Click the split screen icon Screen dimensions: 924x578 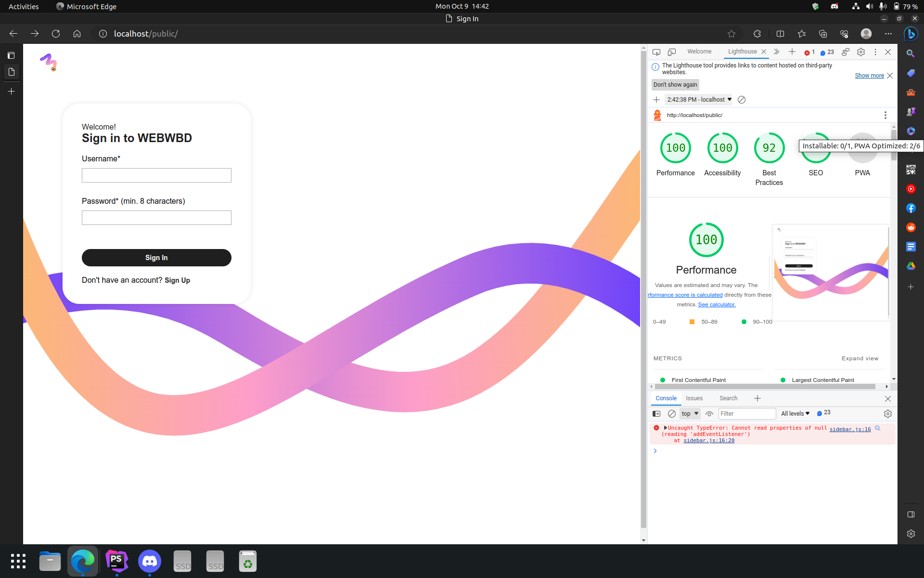[780, 34]
